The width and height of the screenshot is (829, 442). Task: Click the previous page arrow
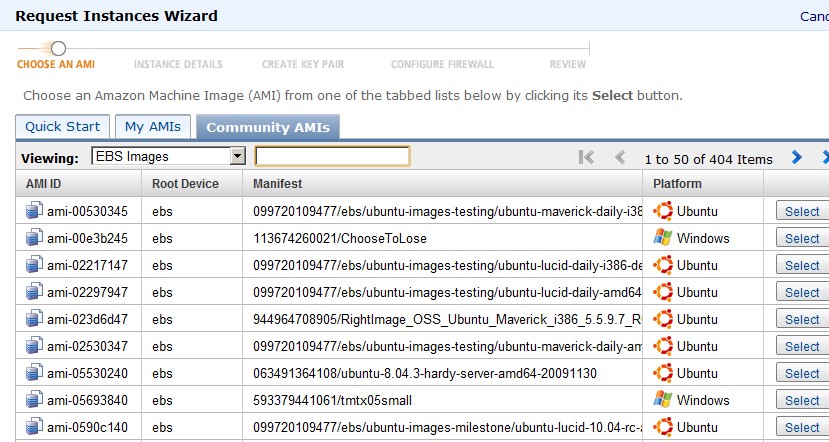point(621,157)
